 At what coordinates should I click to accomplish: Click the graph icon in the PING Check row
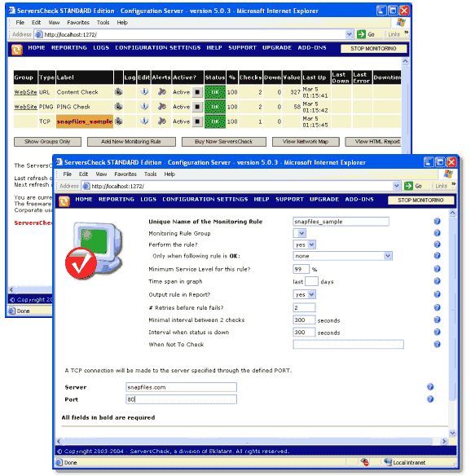(118, 107)
